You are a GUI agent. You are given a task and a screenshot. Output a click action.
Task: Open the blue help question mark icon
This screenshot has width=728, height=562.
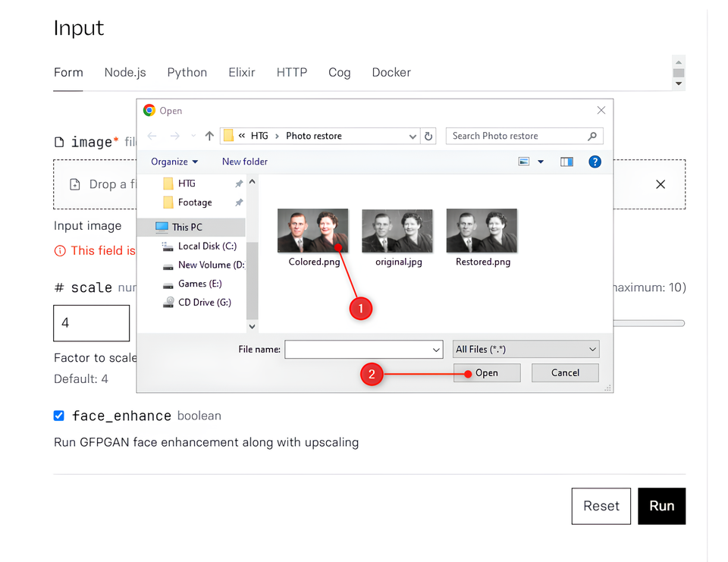[x=595, y=162]
